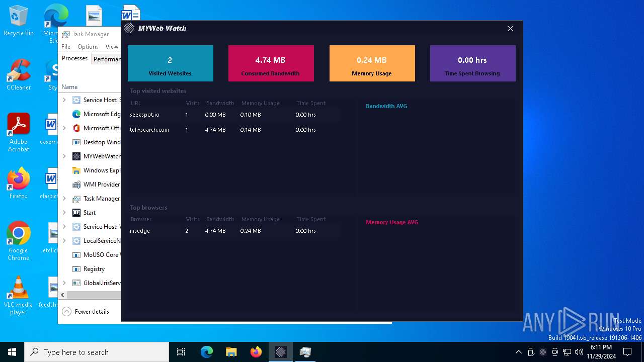Click the Browser column header

(141, 219)
